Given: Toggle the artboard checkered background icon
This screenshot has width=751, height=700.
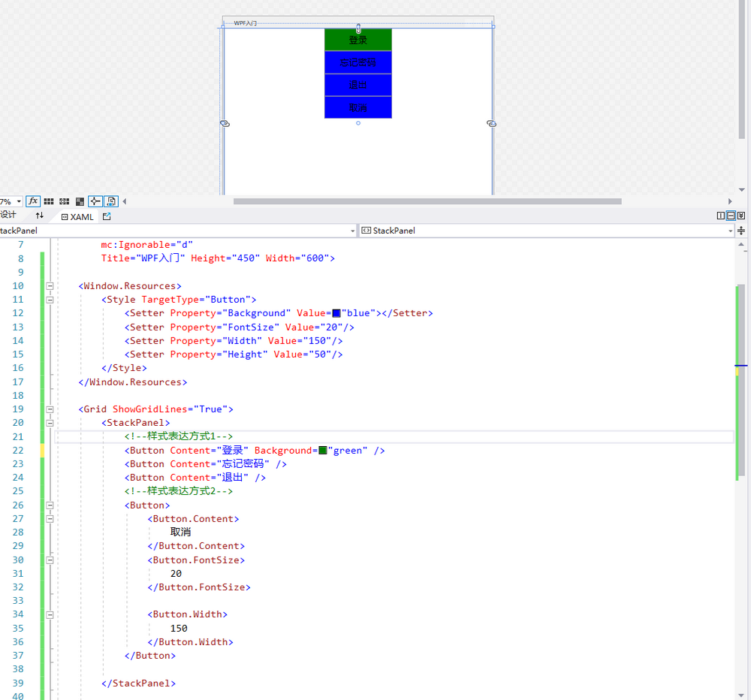Looking at the screenshot, I should (80, 201).
